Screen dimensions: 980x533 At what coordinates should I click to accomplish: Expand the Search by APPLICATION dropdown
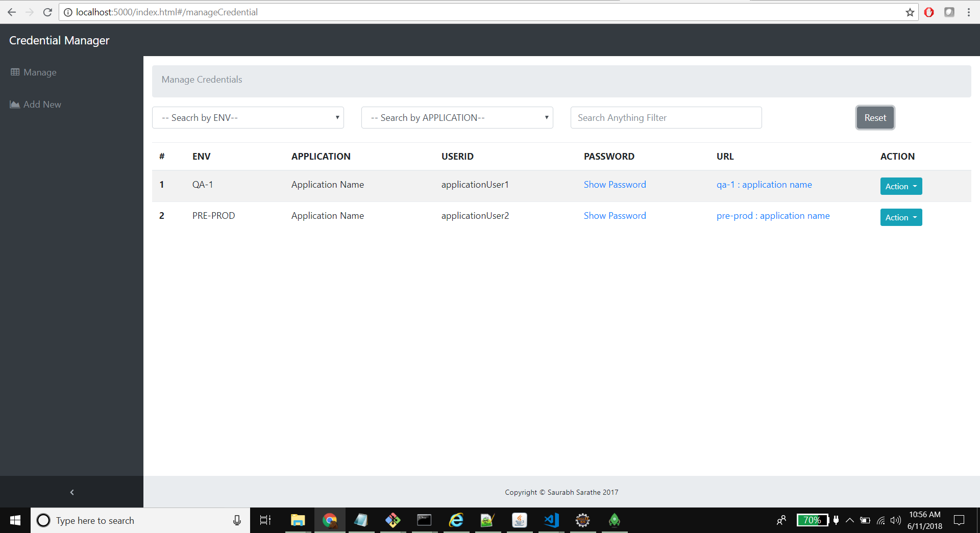(x=457, y=117)
